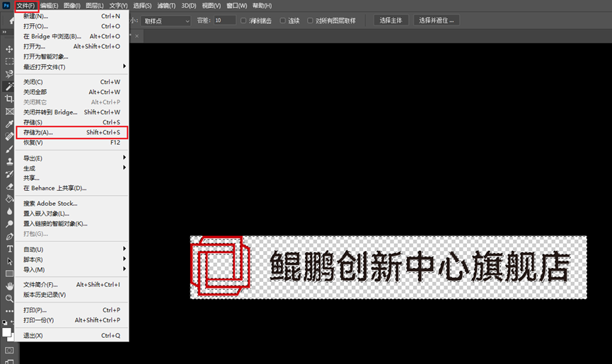Select the Eraser tool
Image resolution: width=612 pixels, height=364 pixels.
tap(9, 187)
